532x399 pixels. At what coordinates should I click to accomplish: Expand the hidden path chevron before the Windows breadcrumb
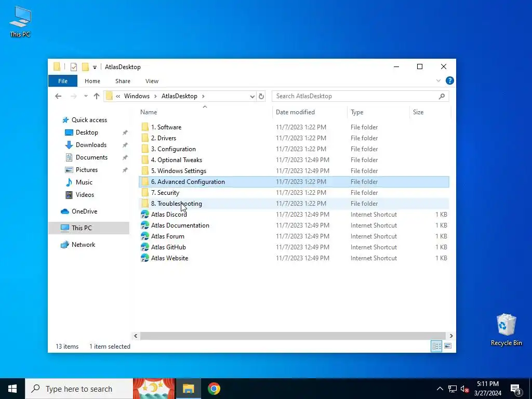point(118,96)
